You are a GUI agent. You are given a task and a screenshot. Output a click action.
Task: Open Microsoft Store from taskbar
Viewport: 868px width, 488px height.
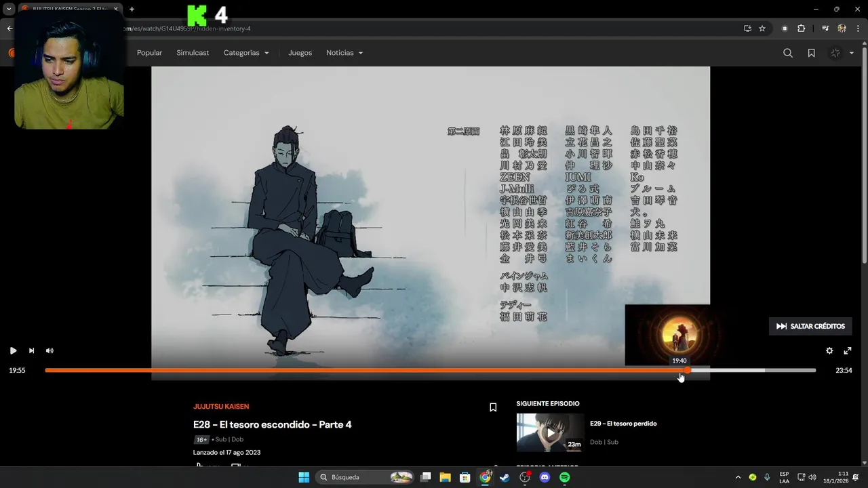point(465,477)
